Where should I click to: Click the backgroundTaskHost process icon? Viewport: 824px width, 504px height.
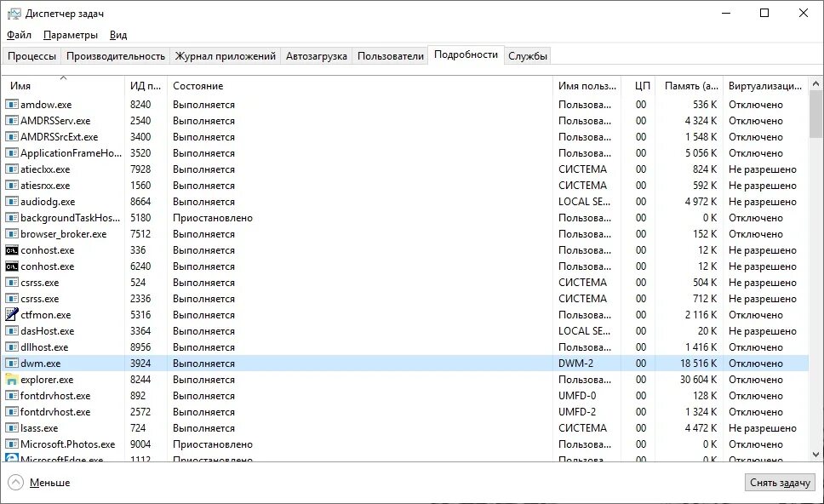pyautogui.click(x=12, y=218)
